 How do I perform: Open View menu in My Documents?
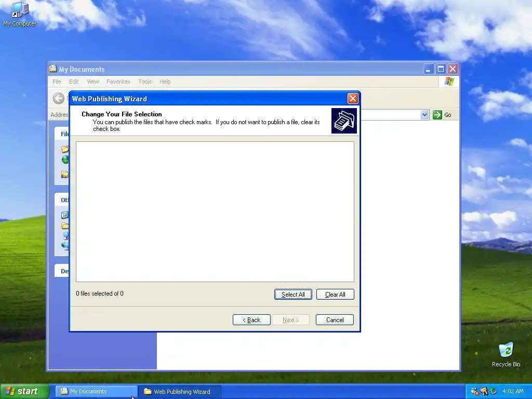[92, 82]
